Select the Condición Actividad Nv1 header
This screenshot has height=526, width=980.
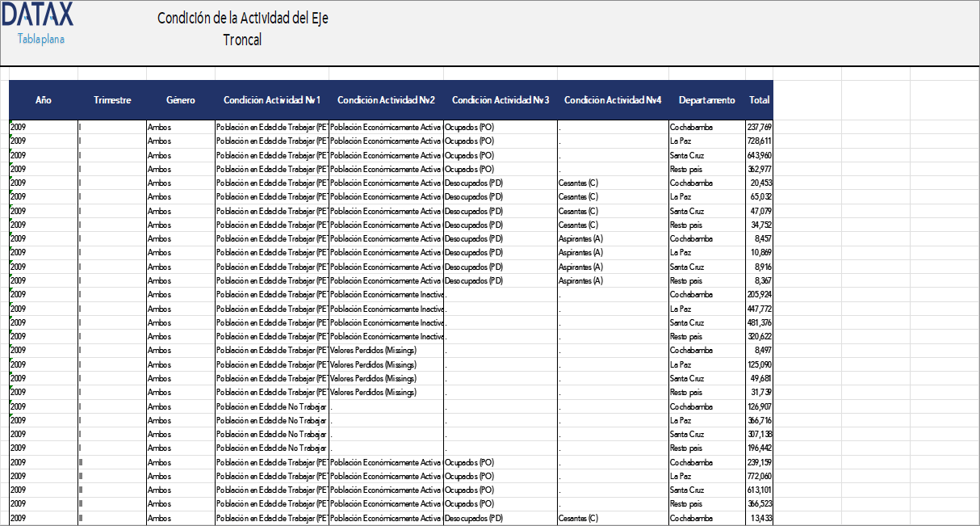(272, 100)
